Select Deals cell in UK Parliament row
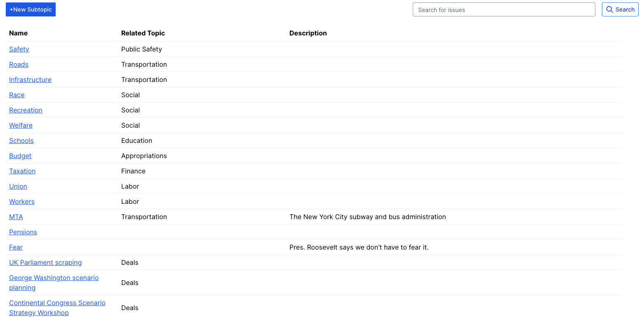 [x=129, y=262]
